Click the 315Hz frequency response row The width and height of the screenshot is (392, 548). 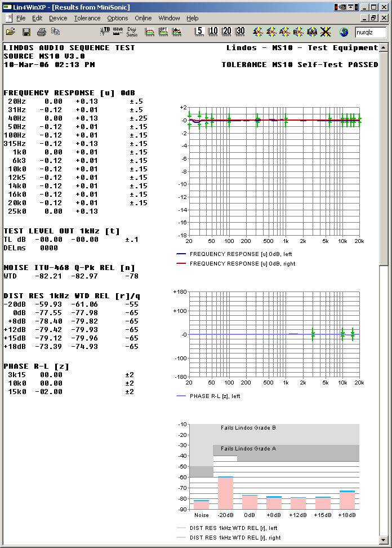75,144
